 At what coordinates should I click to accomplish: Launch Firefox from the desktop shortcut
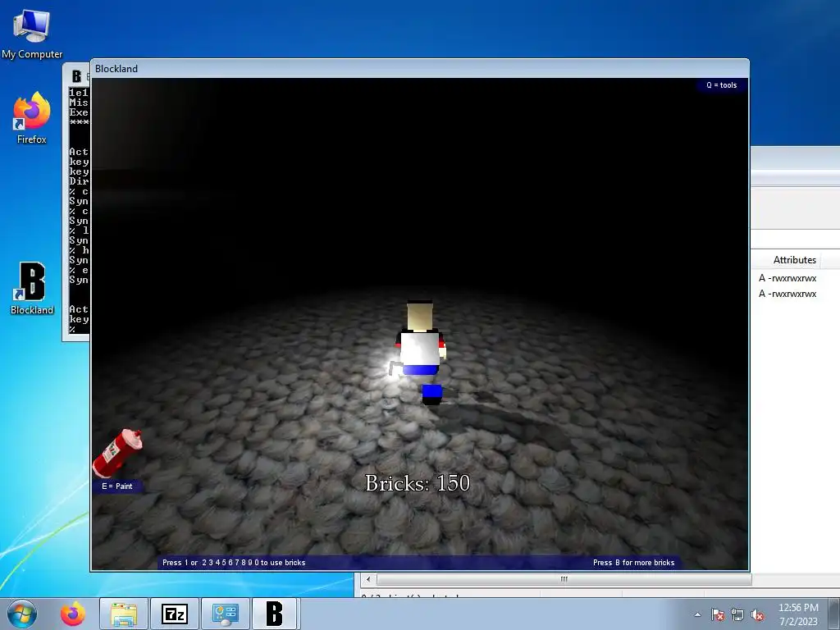(32, 118)
